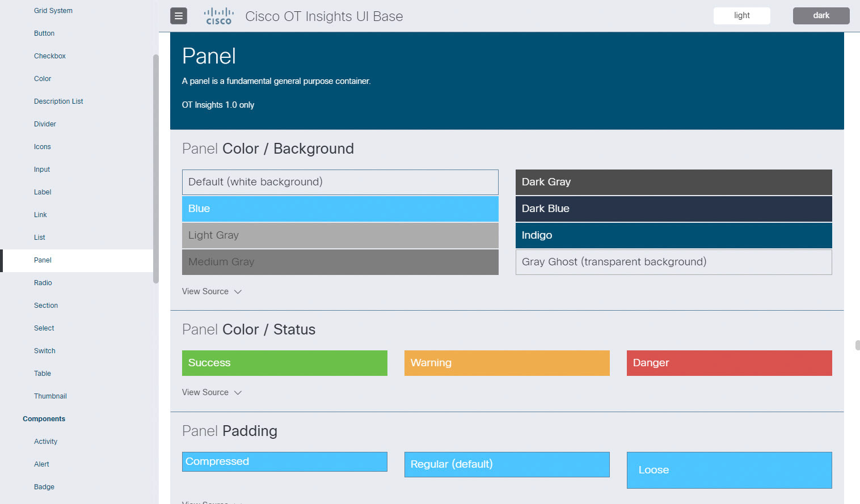This screenshot has width=860, height=504.
Task: Click the Cisco logo
Action: [x=219, y=16]
